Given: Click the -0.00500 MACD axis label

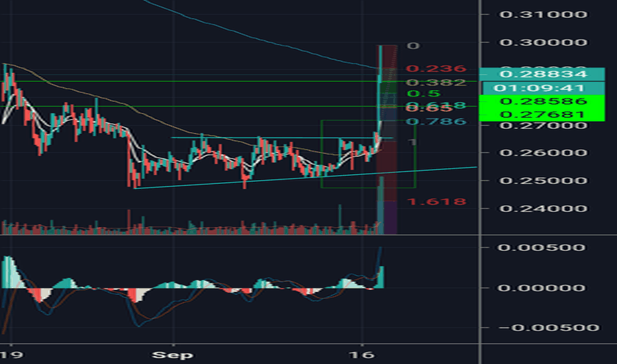Looking at the screenshot, I should [x=549, y=328].
